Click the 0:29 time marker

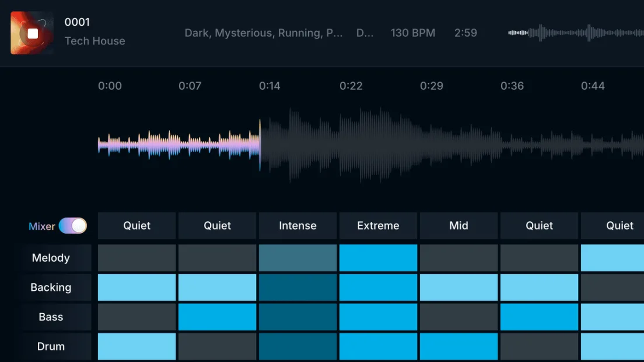[x=431, y=86]
